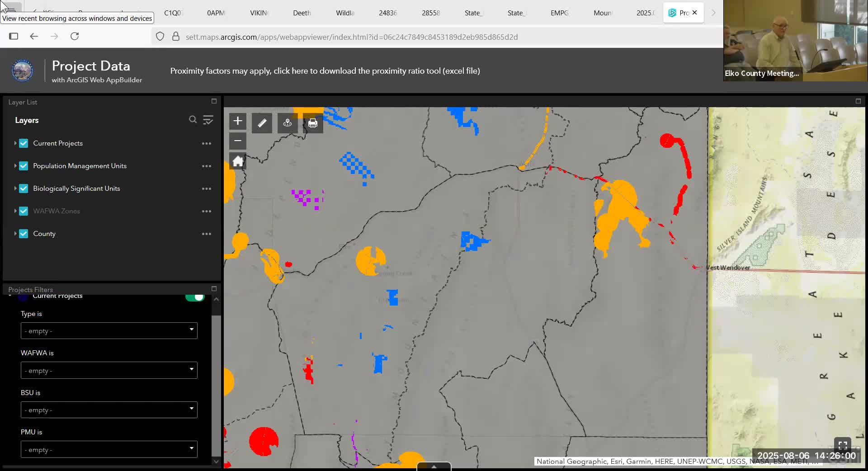This screenshot has width=868, height=471.
Task: Click the browser back arrow button
Action: [x=34, y=36]
